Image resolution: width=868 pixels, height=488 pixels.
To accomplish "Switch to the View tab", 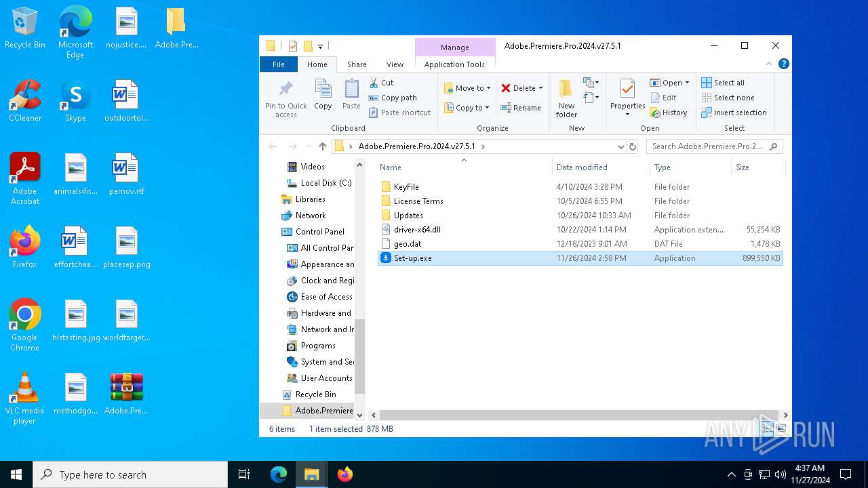I will [x=395, y=64].
